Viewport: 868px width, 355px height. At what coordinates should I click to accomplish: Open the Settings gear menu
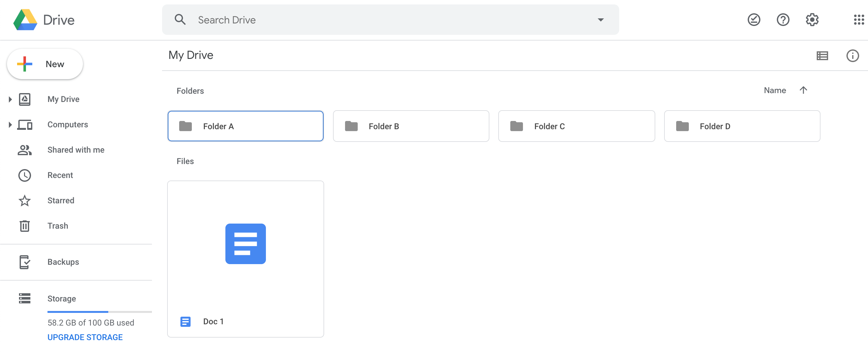(812, 20)
